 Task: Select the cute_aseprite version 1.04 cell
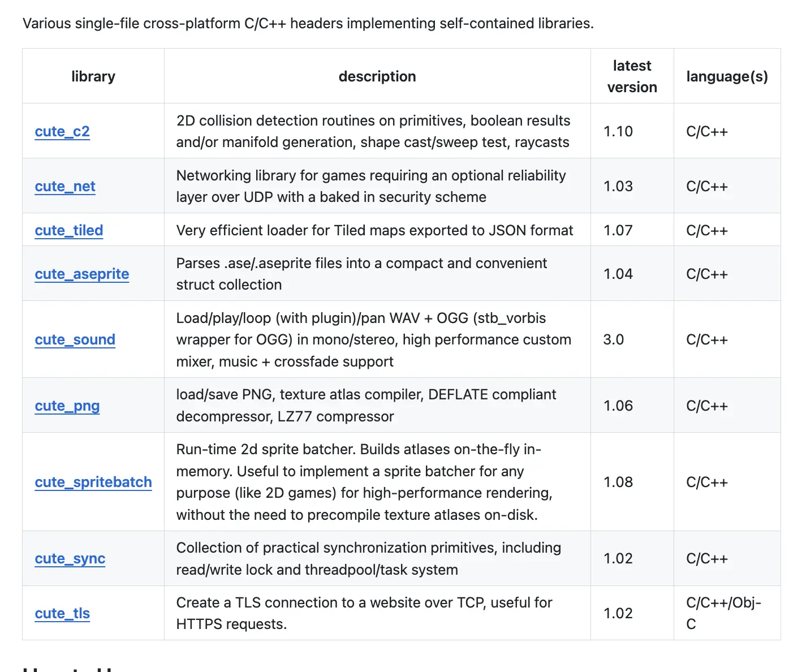click(x=632, y=274)
